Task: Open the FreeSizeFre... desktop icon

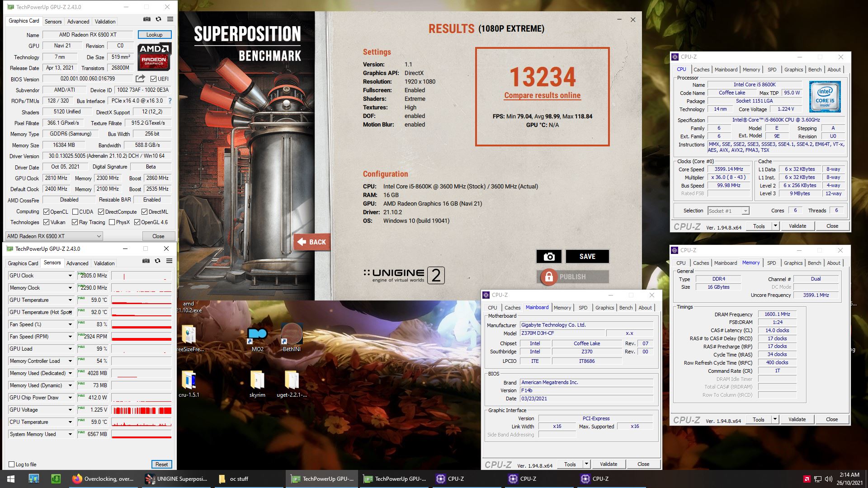Action: [x=189, y=337]
